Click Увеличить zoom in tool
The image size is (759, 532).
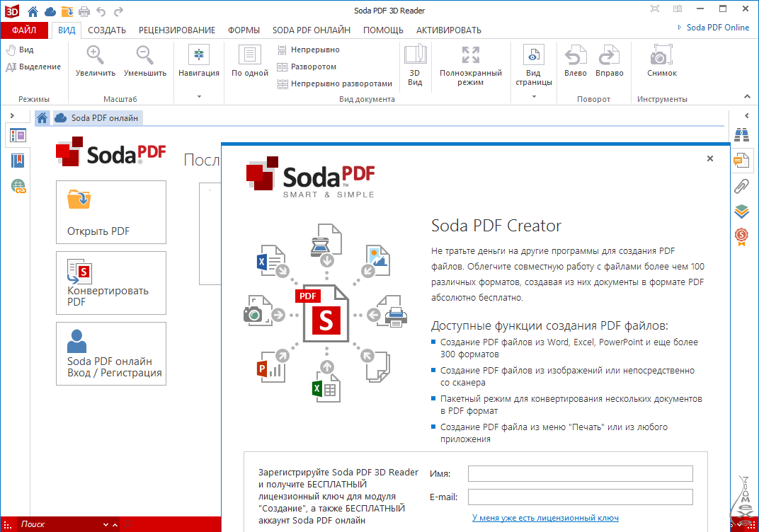point(96,62)
